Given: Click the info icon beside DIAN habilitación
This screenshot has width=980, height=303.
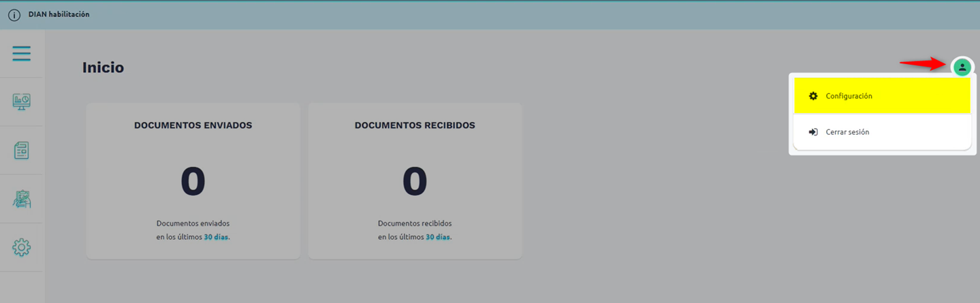Looking at the screenshot, I should (x=14, y=15).
